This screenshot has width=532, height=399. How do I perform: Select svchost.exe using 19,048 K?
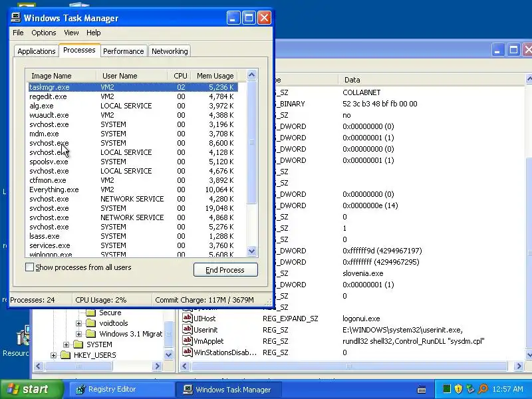133,208
